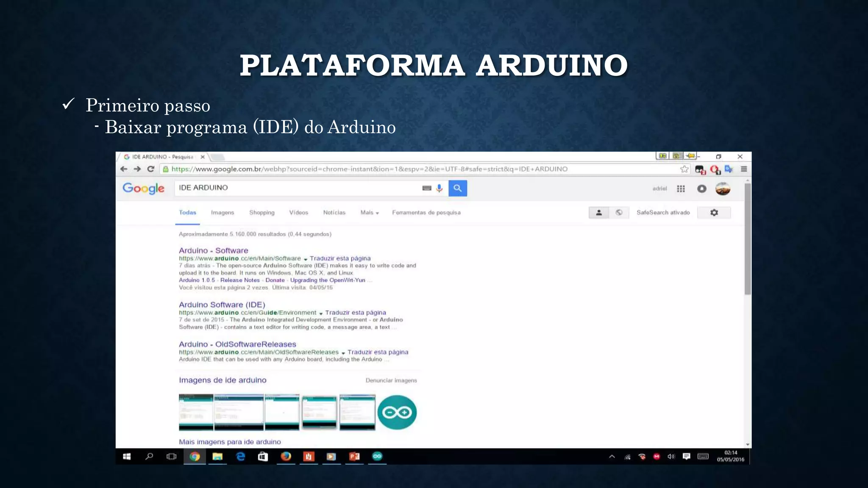Expand arrow next to Main/Software URL
The width and height of the screenshot is (868, 488).
click(x=305, y=259)
